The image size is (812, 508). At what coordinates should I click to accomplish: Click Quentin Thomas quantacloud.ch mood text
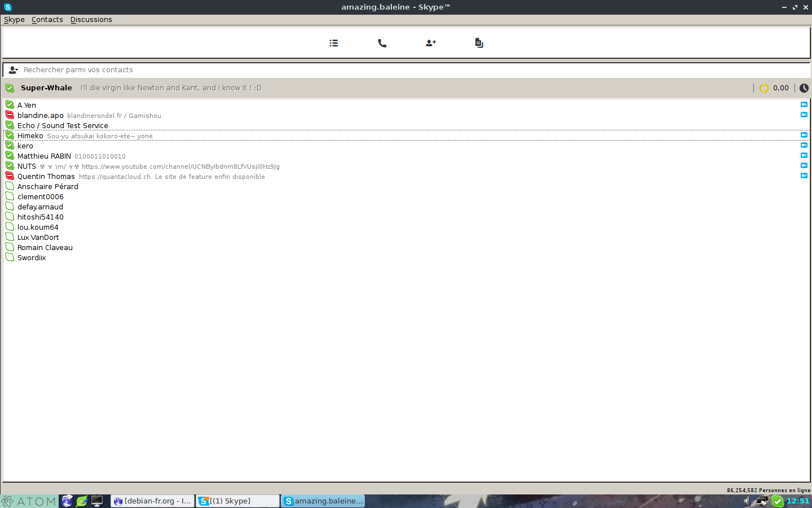172,177
